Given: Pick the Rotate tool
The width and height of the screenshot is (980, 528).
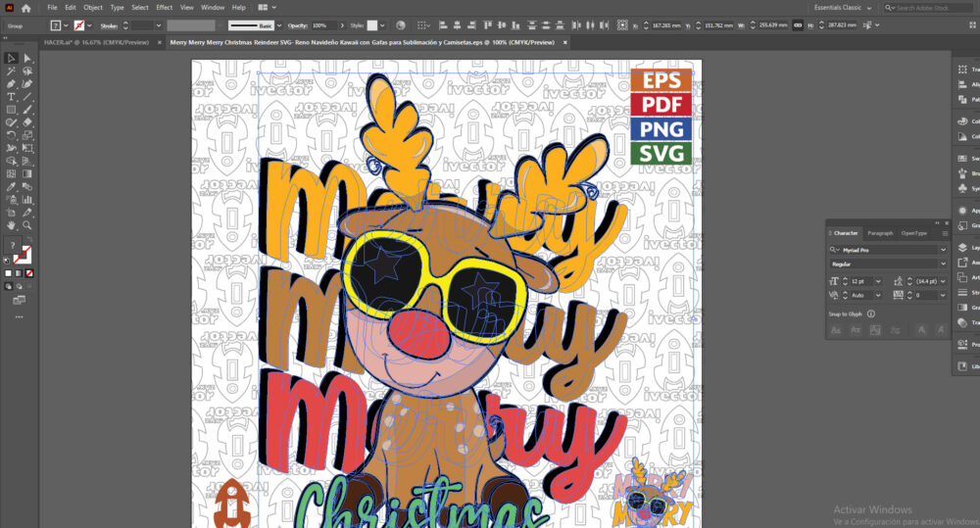Looking at the screenshot, I should pyautogui.click(x=11, y=135).
